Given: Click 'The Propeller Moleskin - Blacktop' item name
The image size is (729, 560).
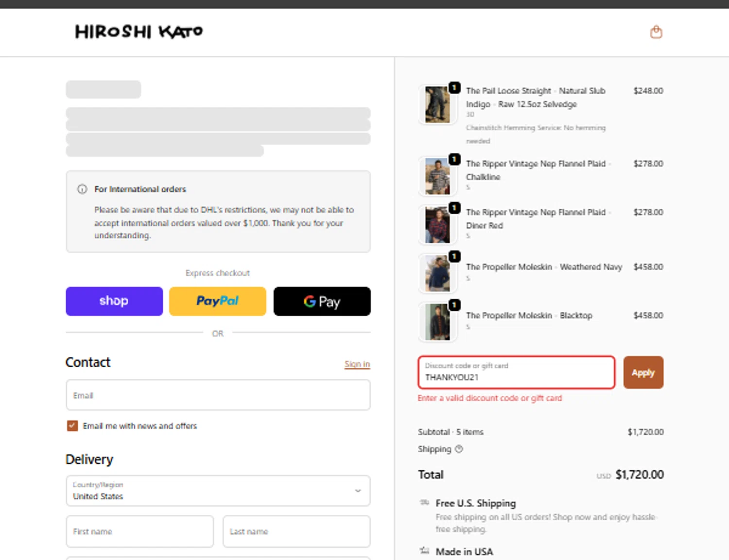Looking at the screenshot, I should tap(529, 315).
